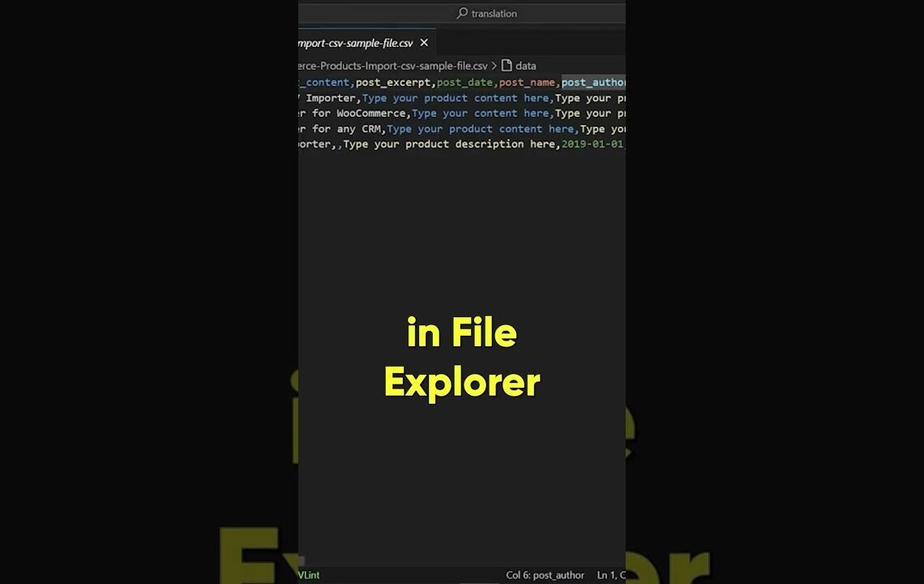Click the highlighted post_author header

593,83
